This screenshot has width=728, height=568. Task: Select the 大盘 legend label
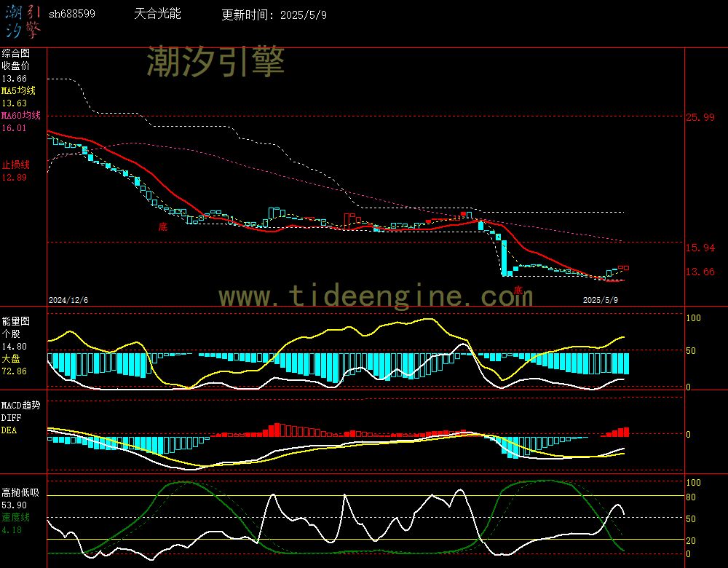tap(11, 358)
